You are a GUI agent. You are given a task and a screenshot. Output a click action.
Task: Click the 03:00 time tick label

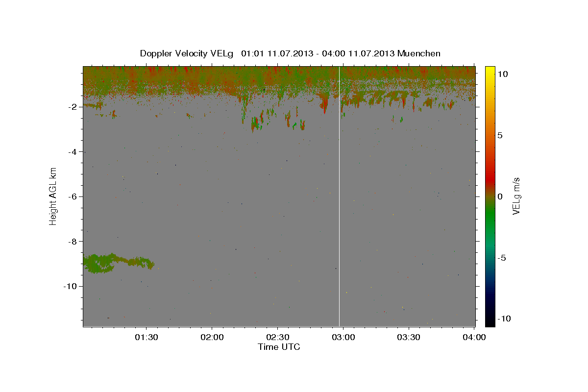pyautogui.click(x=343, y=337)
